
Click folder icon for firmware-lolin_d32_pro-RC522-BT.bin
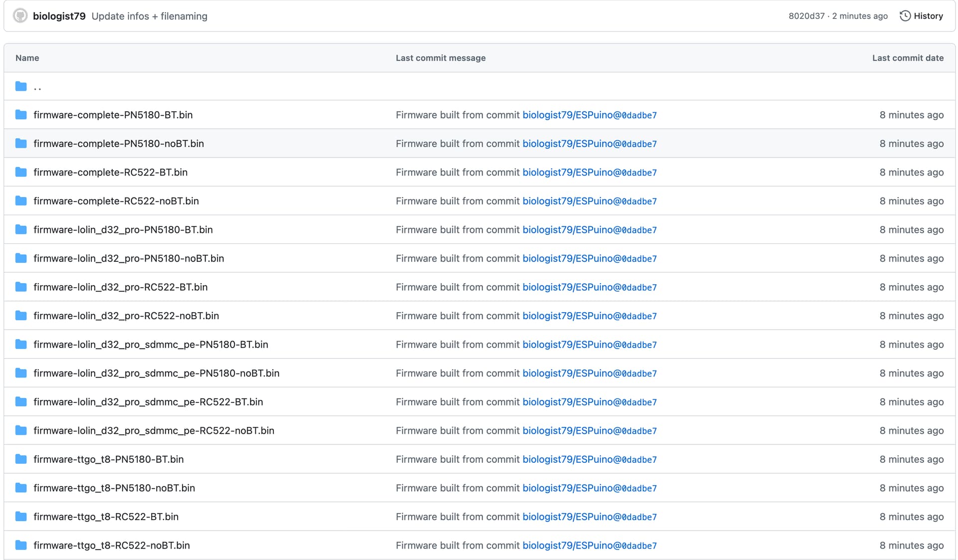(x=21, y=287)
